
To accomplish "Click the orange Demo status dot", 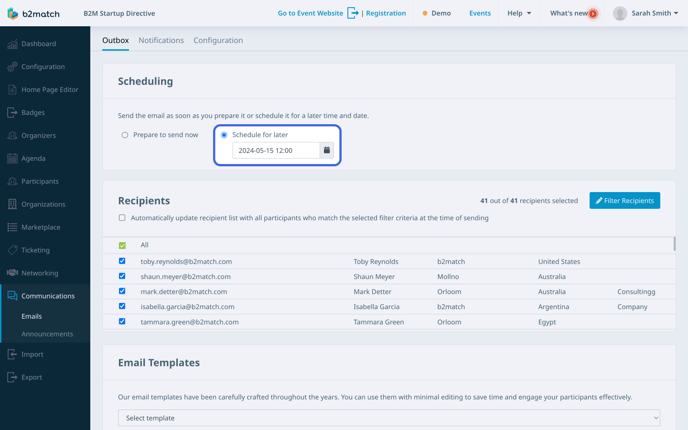I will coord(425,14).
